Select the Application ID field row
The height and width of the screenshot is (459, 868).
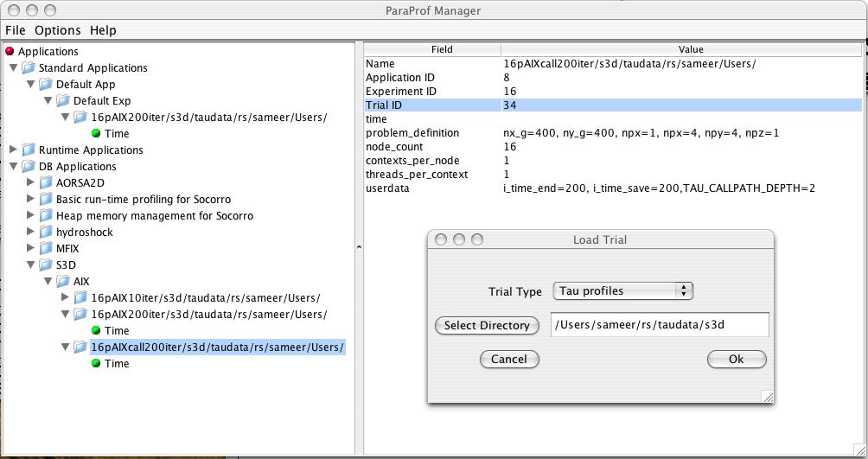coord(613,78)
